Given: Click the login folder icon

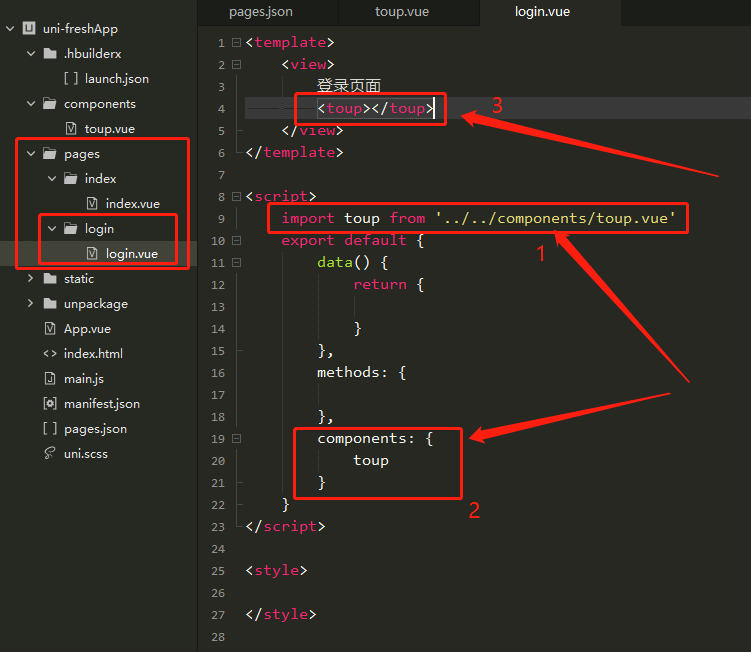Looking at the screenshot, I should tap(71, 229).
